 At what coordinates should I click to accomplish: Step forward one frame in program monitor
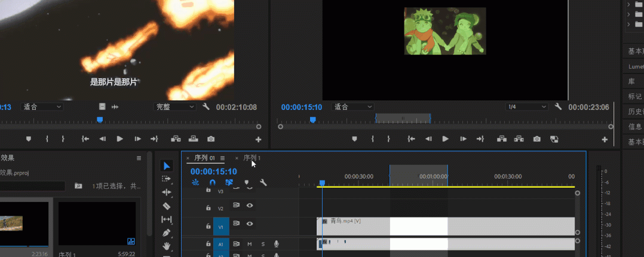(x=464, y=139)
